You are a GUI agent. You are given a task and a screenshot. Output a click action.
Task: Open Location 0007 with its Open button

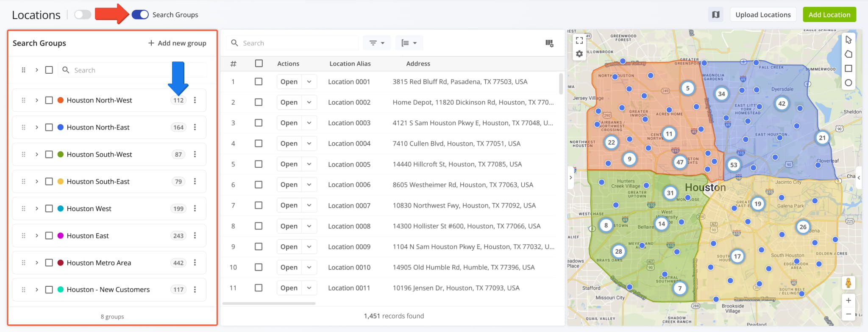289,205
